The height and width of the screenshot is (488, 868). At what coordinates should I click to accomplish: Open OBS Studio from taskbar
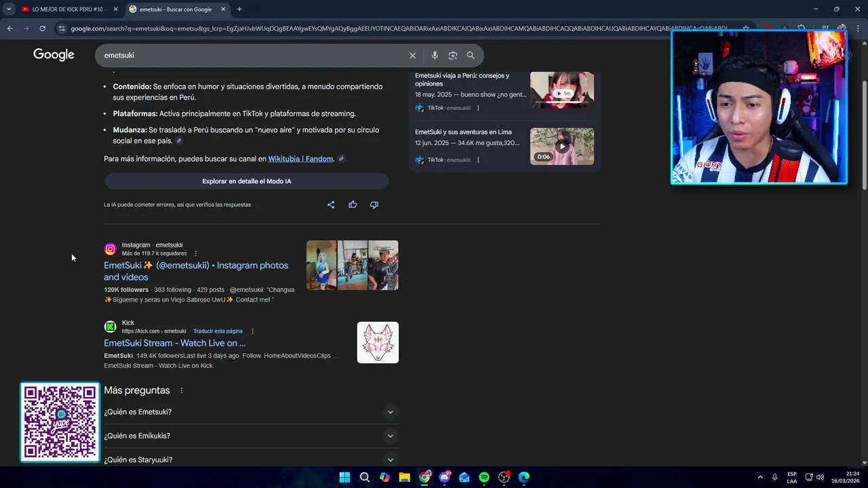tap(504, 477)
